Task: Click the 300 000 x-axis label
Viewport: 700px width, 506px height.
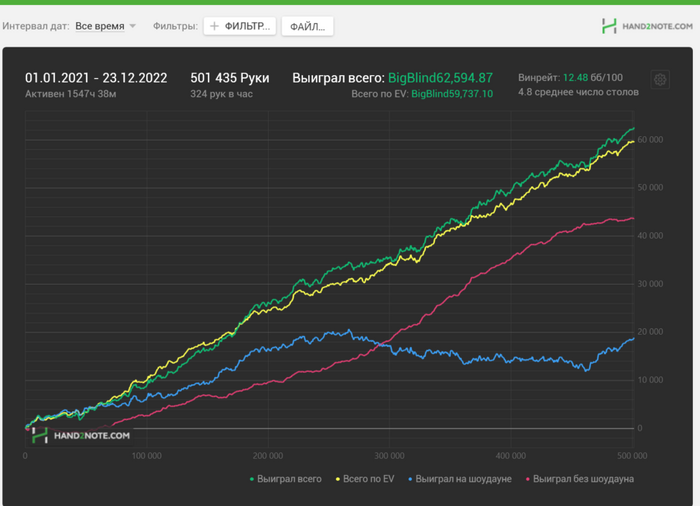Action: [x=389, y=456]
